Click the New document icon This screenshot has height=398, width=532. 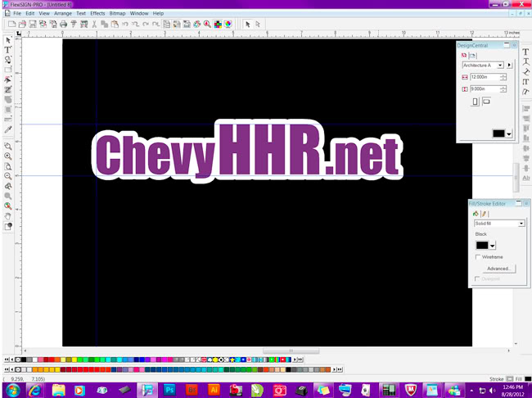(x=12, y=24)
